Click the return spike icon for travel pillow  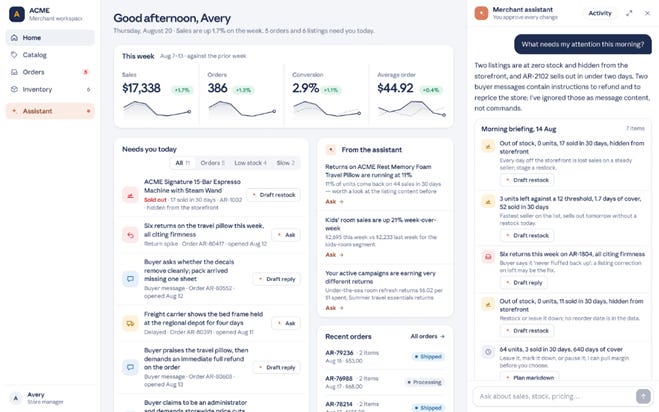point(130,235)
